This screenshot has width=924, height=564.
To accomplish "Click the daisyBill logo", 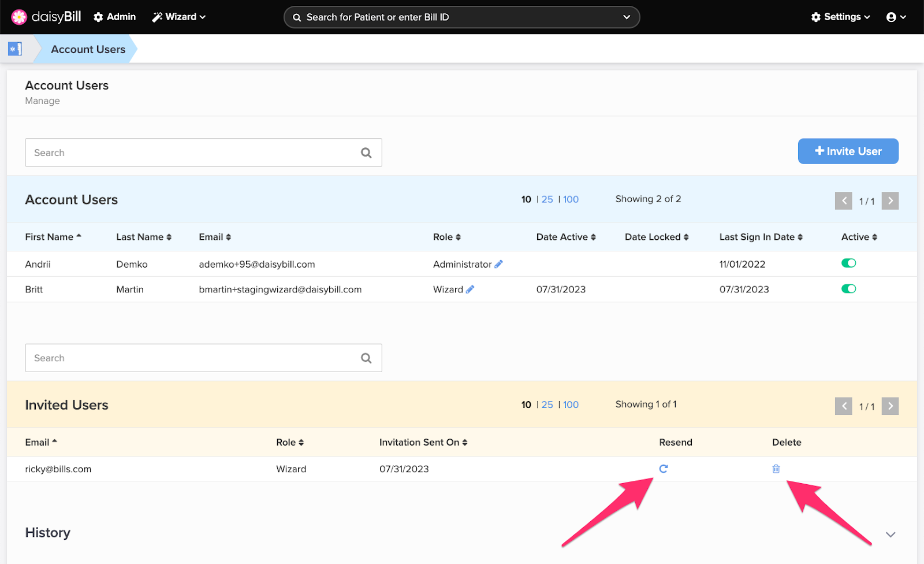I will pyautogui.click(x=45, y=16).
